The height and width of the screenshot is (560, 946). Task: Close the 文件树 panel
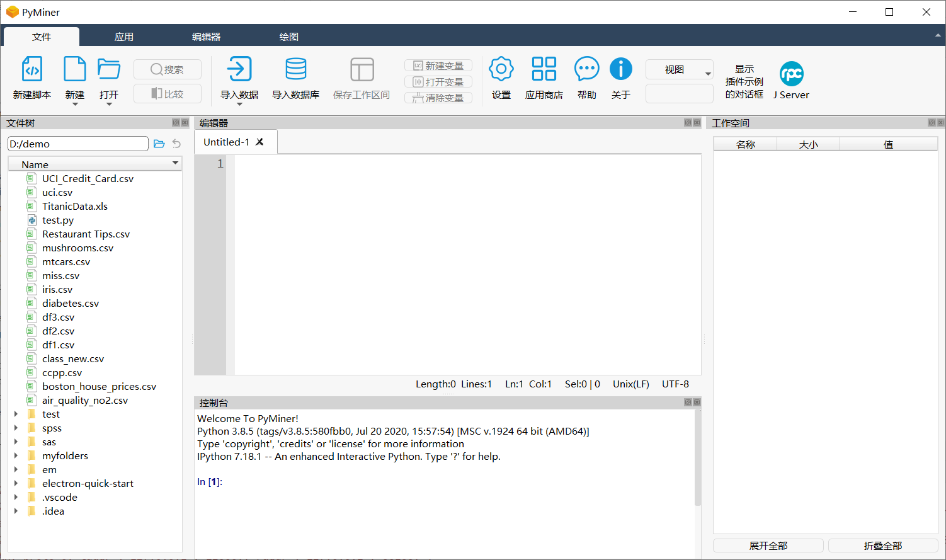(x=185, y=123)
